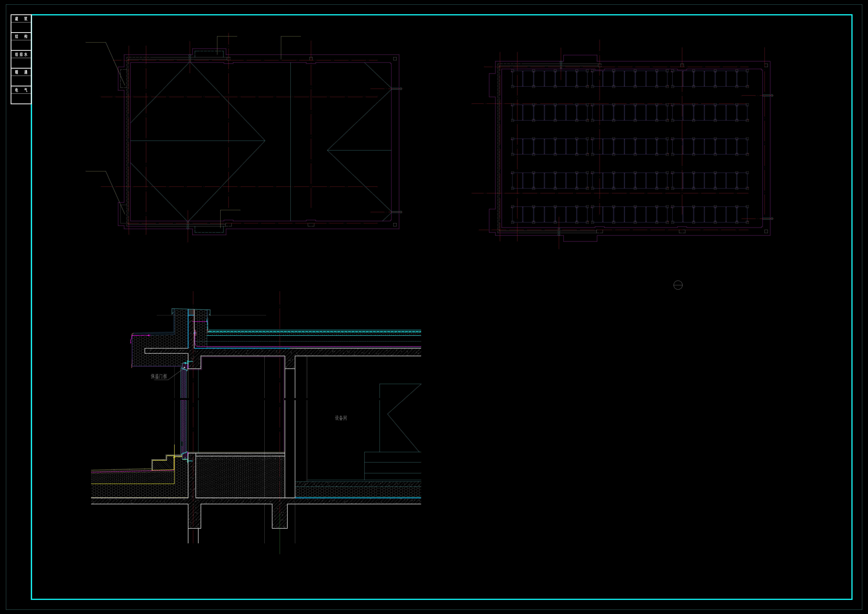Select the 暖通 label in the title block
The width and height of the screenshot is (868, 614).
[x=21, y=72]
